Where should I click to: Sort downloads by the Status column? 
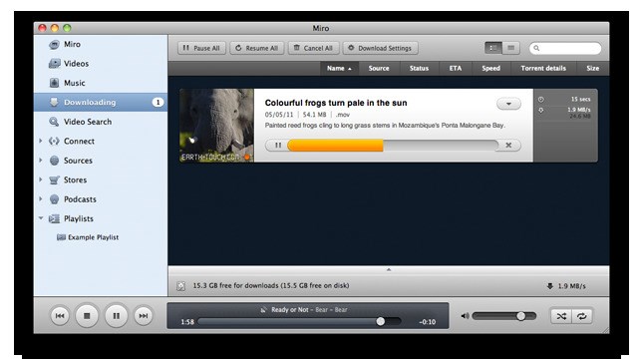pyautogui.click(x=419, y=68)
